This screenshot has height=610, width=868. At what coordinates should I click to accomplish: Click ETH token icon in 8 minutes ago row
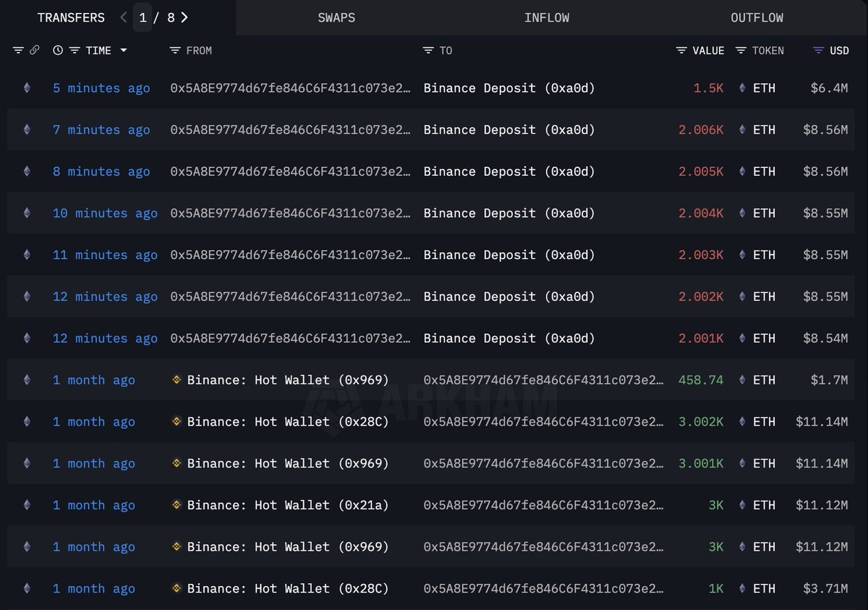(742, 171)
